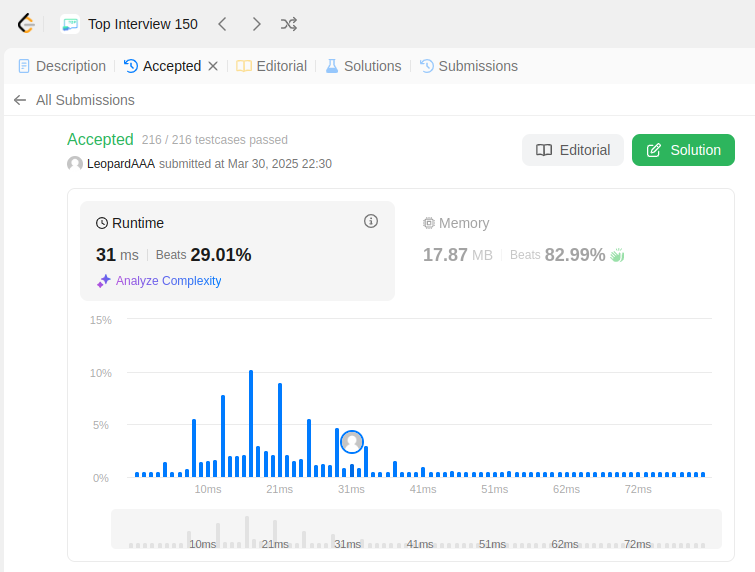Click the green Solution button
This screenshot has height=572, width=755.
[x=683, y=150]
